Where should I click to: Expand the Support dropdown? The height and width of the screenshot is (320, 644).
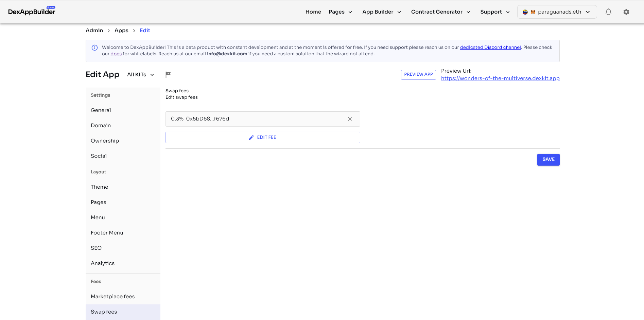(x=495, y=12)
